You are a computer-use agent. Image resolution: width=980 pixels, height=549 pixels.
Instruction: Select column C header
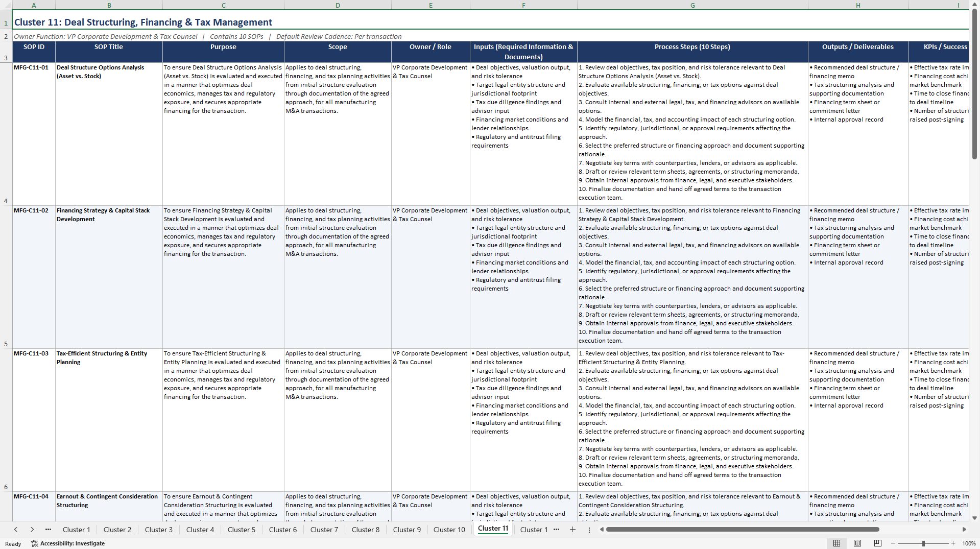click(223, 5)
